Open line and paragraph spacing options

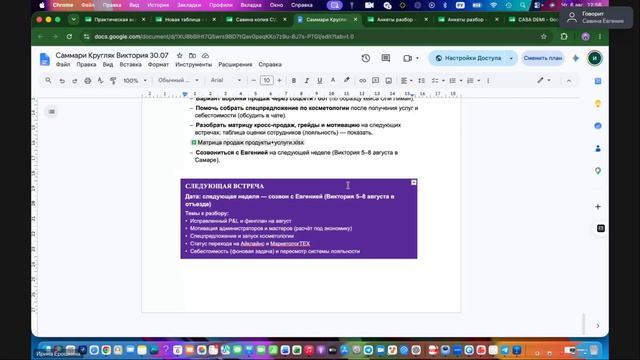[x=421, y=81]
